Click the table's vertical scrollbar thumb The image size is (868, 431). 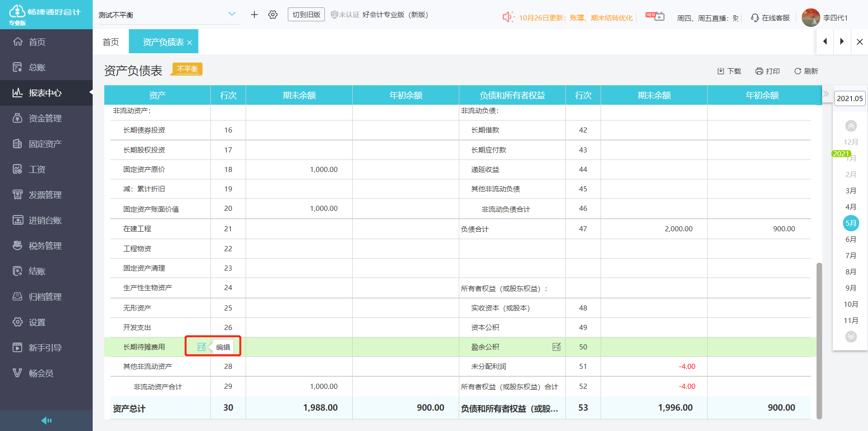coord(819,341)
